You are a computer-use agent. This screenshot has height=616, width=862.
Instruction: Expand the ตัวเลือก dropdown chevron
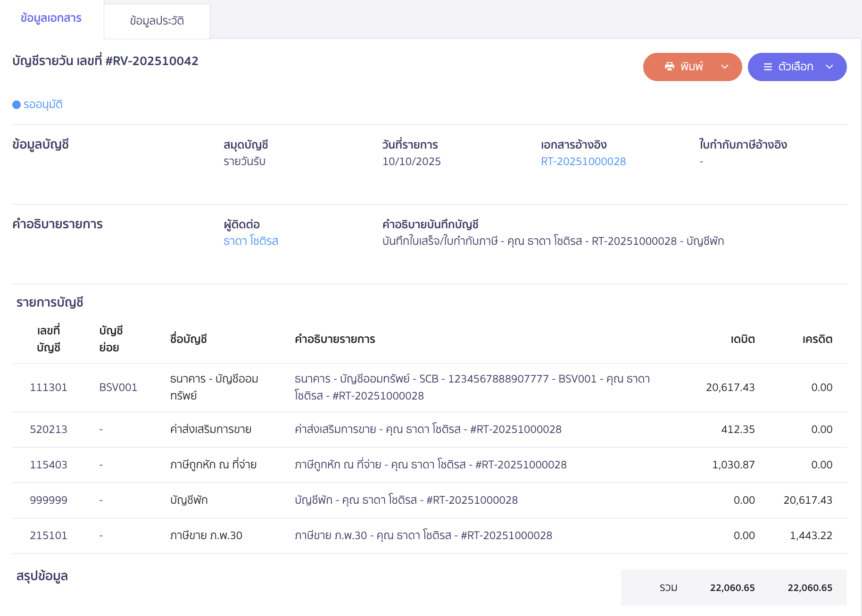click(829, 67)
